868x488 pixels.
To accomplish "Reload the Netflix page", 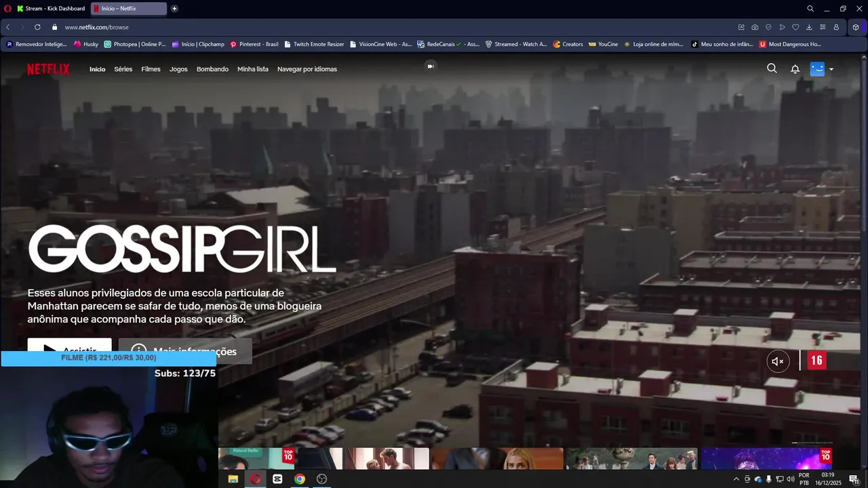I will [37, 27].
